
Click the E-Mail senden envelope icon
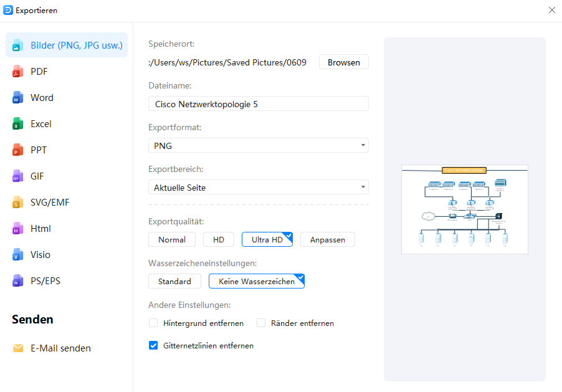[18, 348]
